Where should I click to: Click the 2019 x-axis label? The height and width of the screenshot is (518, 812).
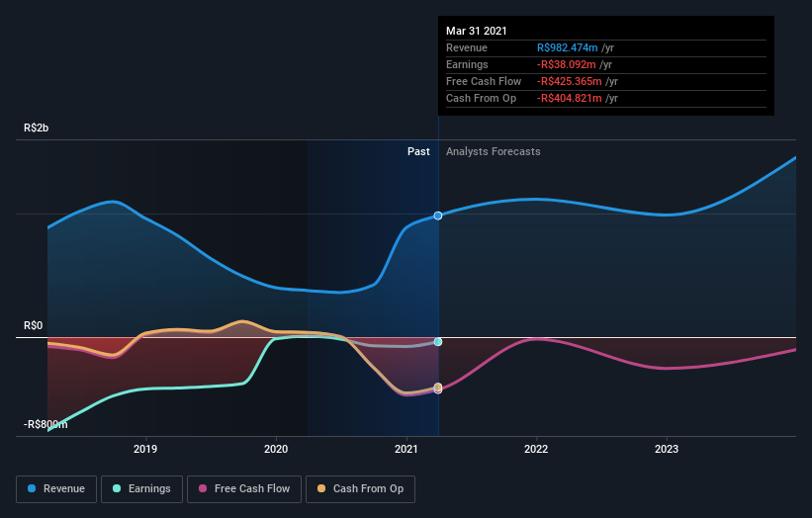(145, 449)
